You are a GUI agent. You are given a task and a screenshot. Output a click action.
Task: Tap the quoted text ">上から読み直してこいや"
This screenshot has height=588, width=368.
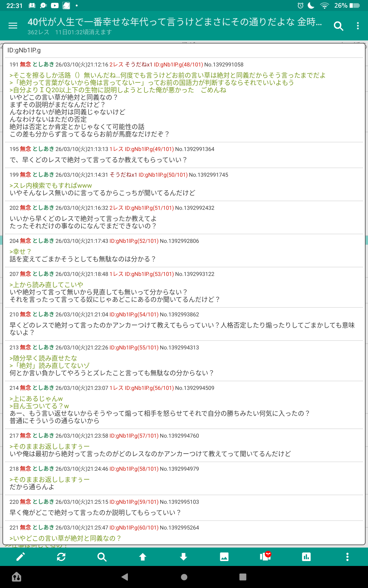pyautogui.click(x=46, y=285)
